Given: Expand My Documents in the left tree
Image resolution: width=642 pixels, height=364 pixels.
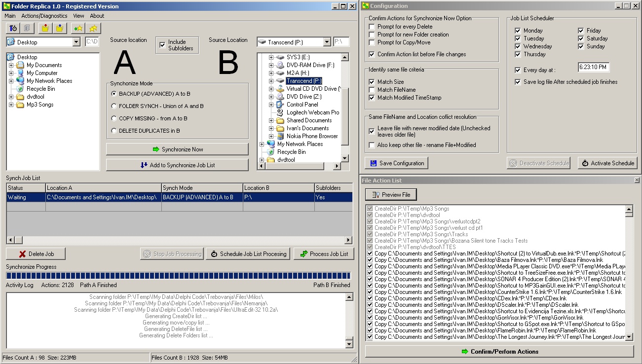Looking at the screenshot, I should pyautogui.click(x=11, y=65).
